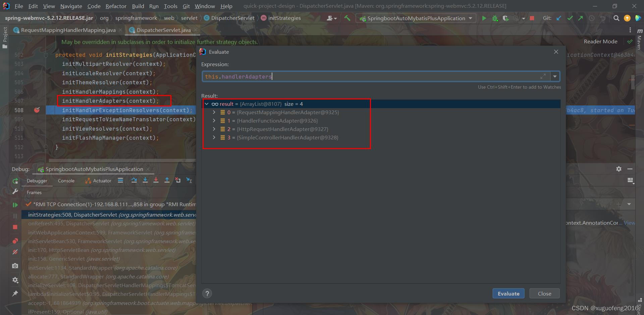Switch to the Console tab

click(66, 181)
